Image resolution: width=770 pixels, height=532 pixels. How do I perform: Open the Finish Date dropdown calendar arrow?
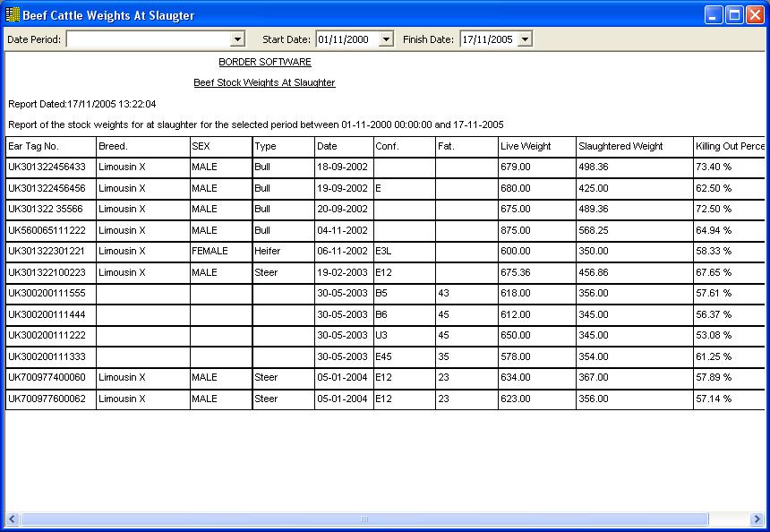point(525,39)
